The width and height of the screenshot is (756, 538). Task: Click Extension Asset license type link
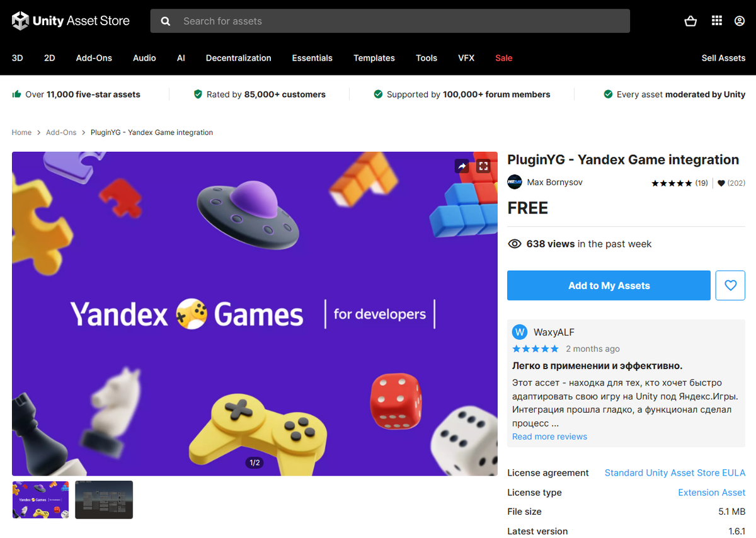click(711, 492)
